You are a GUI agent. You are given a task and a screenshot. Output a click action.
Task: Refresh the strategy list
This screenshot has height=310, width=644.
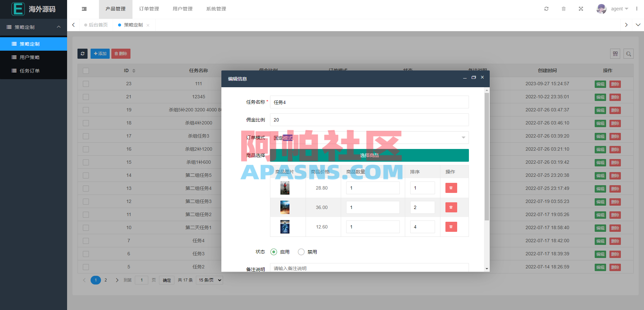click(83, 54)
